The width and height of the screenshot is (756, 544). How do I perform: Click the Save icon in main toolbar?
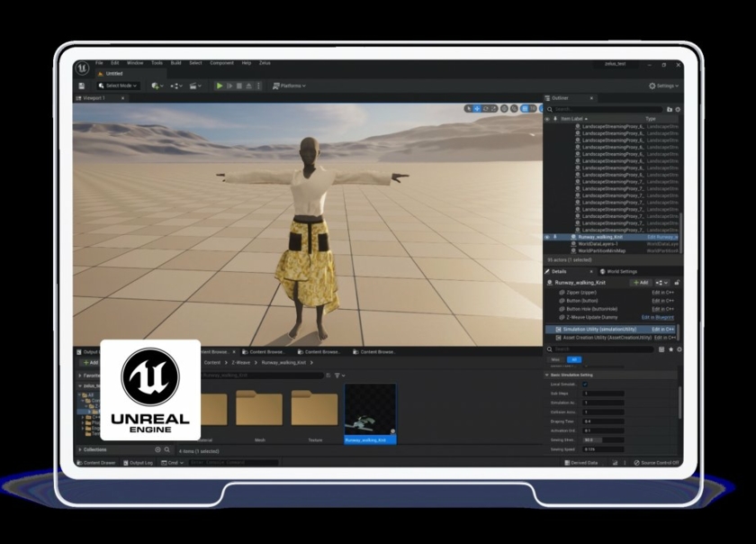coord(81,86)
